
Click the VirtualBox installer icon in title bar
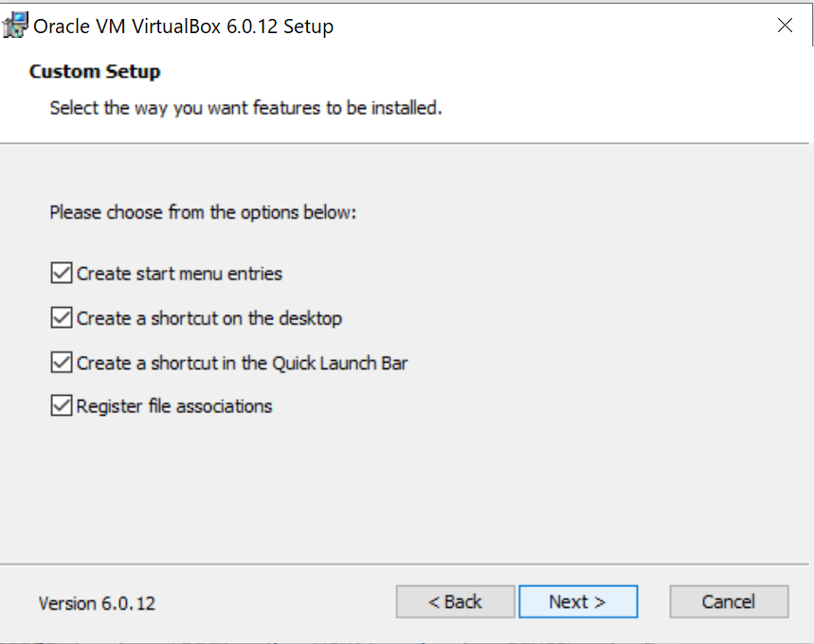pos(15,26)
